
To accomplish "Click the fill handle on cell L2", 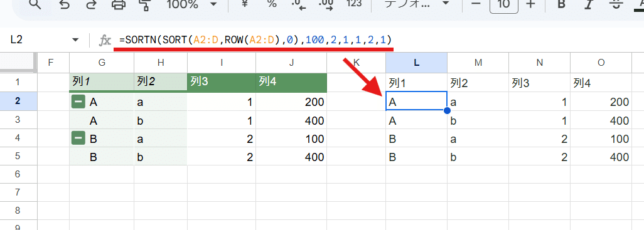I will pos(448,110).
